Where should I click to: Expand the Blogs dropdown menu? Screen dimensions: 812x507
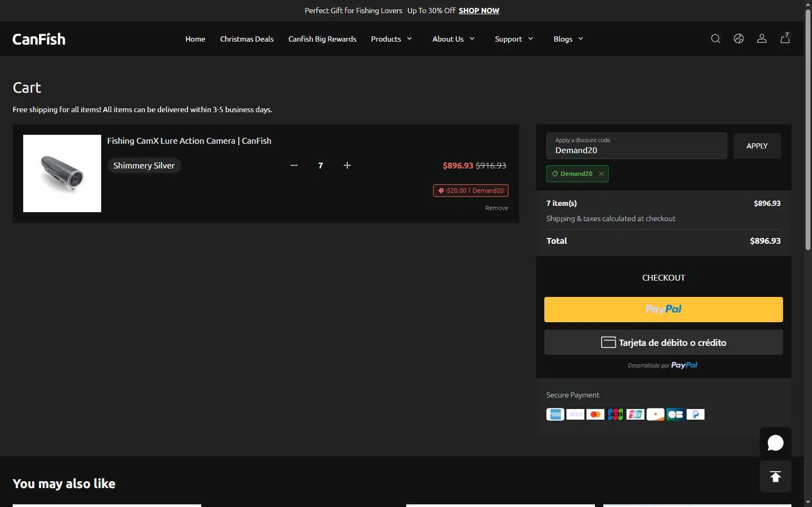[569, 39]
